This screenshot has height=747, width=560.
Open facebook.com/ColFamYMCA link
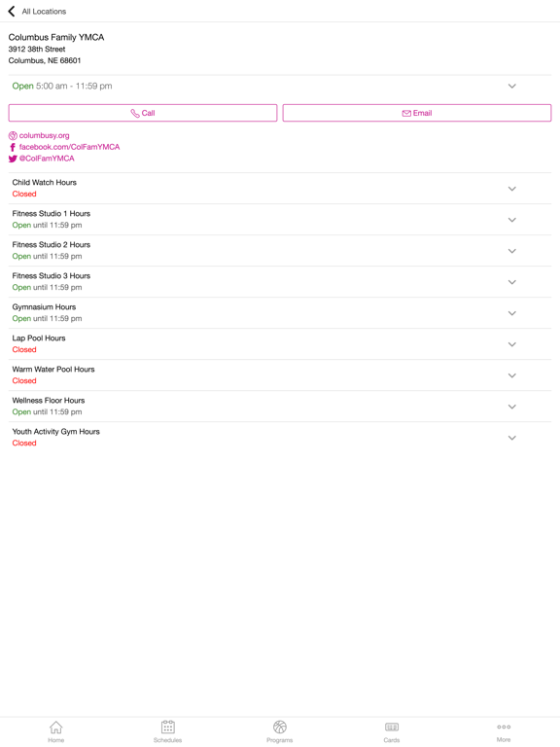click(x=70, y=147)
